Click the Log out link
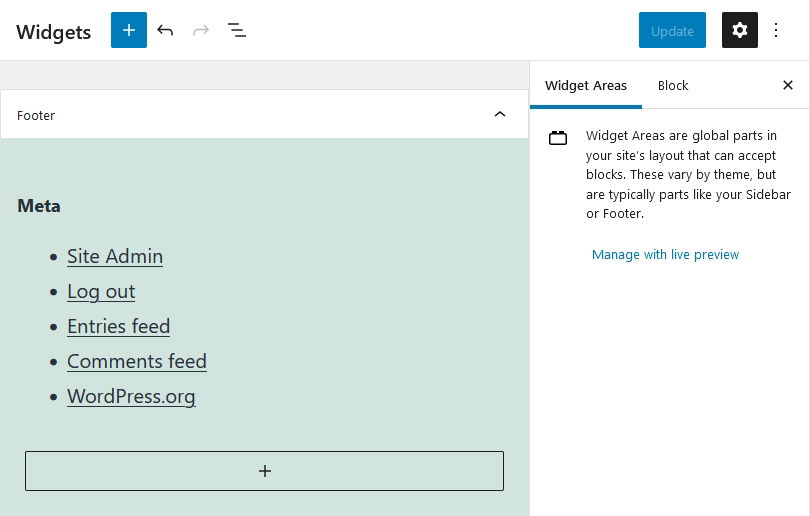Image resolution: width=810 pixels, height=516 pixels. pos(101,291)
